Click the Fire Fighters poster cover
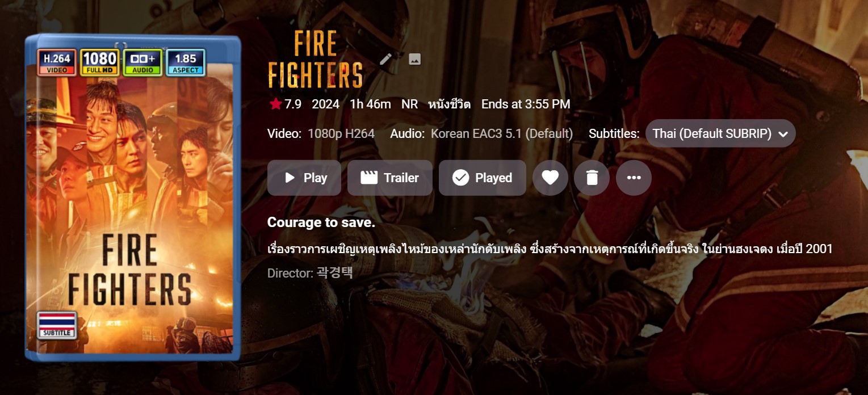 [x=133, y=197]
